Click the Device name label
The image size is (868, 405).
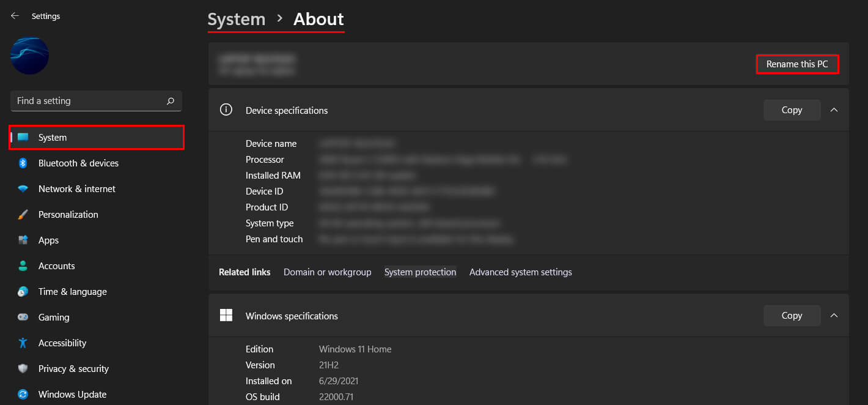tap(271, 144)
